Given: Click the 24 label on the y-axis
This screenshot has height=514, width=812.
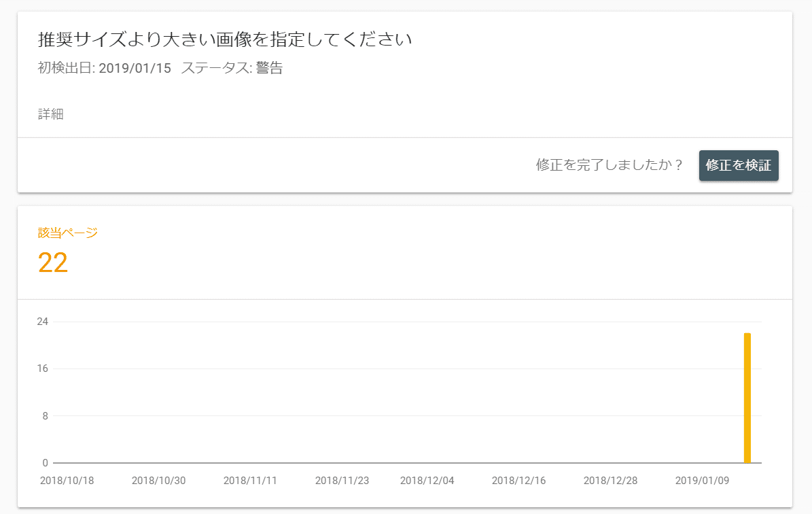Looking at the screenshot, I should coord(43,322).
